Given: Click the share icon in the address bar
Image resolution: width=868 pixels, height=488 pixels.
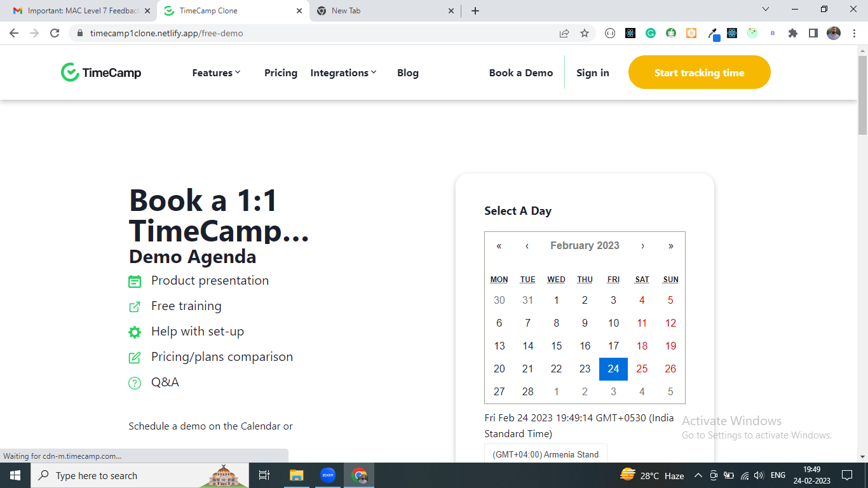Looking at the screenshot, I should [x=564, y=33].
